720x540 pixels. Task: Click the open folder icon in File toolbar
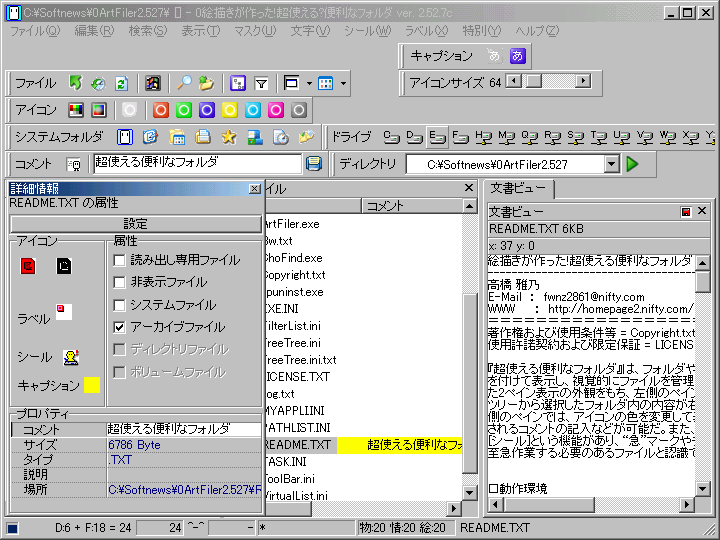[206, 83]
